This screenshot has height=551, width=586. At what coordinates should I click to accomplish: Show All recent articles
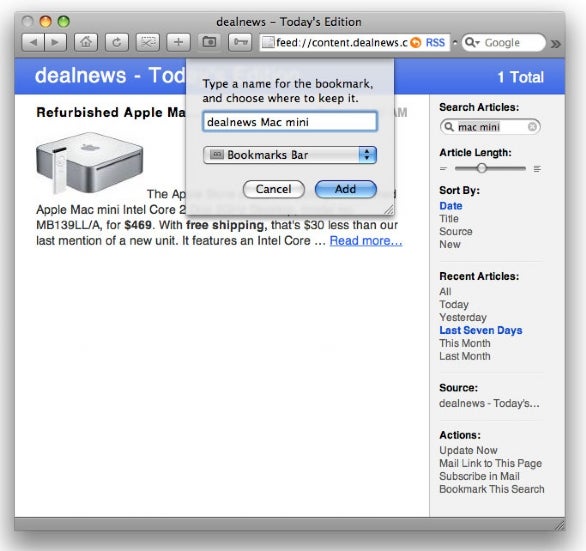point(445,292)
